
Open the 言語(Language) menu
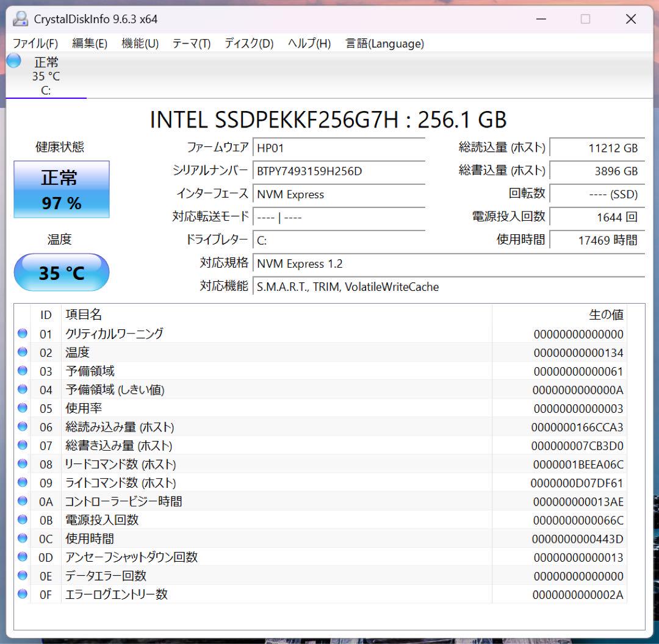[x=384, y=43]
